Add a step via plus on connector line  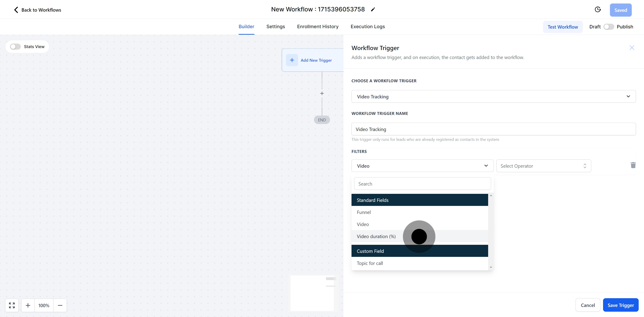(322, 93)
